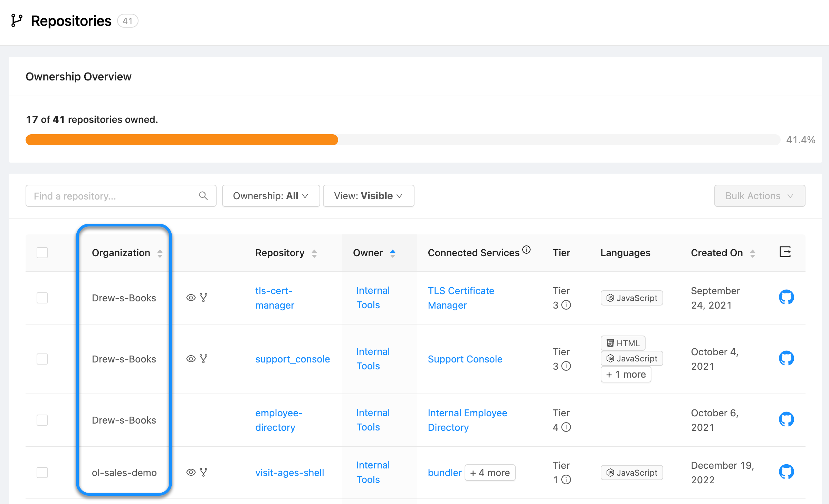
Task: Click the Tier info icon for employee-directory
Action: pos(566,427)
